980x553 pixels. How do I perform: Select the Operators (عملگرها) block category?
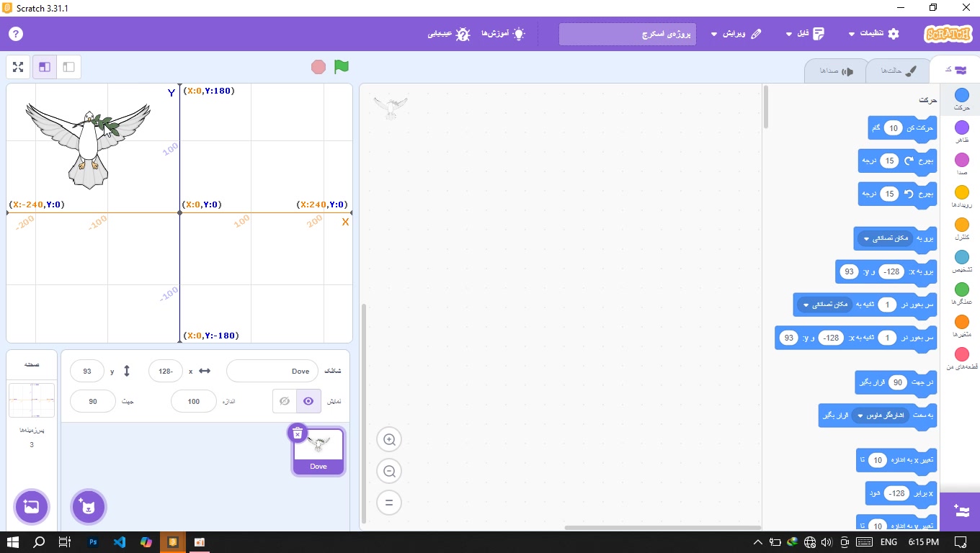click(x=961, y=295)
